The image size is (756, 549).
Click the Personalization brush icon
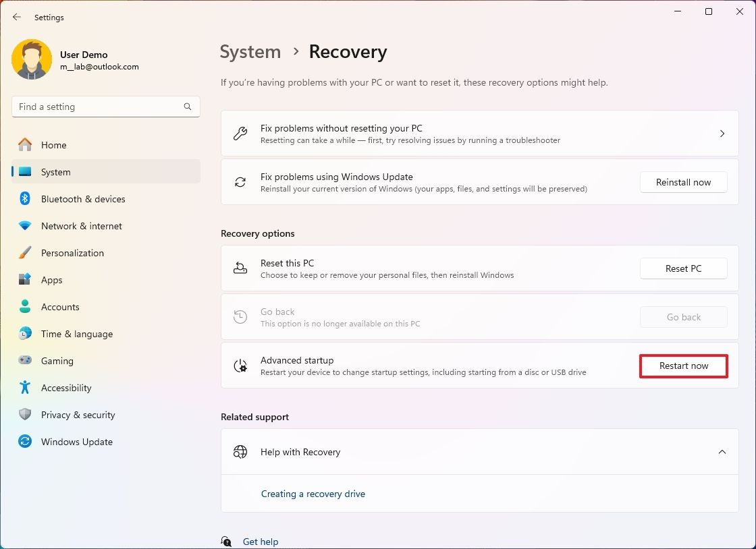(x=24, y=253)
